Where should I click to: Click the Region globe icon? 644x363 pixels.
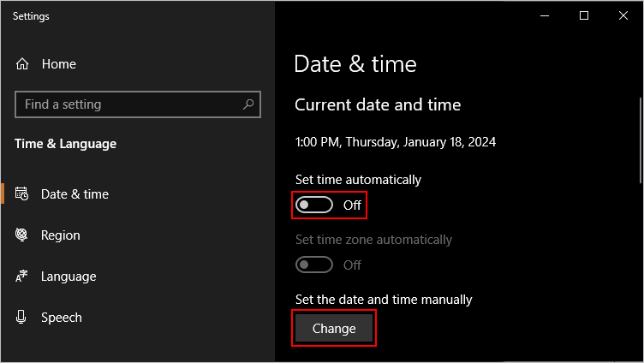[22, 235]
